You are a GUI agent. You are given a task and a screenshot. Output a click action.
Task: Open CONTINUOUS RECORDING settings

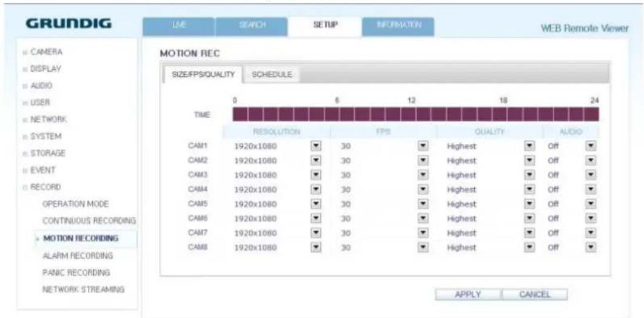pos(89,221)
